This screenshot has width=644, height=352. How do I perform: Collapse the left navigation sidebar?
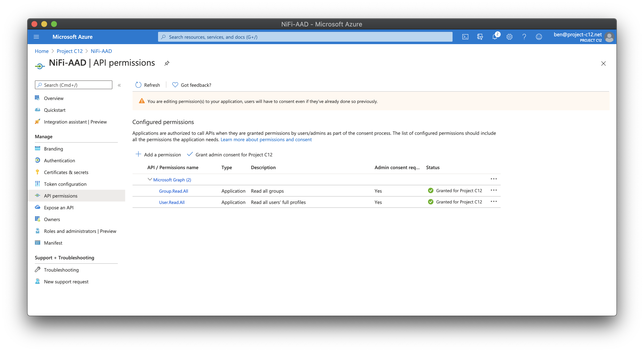119,85
